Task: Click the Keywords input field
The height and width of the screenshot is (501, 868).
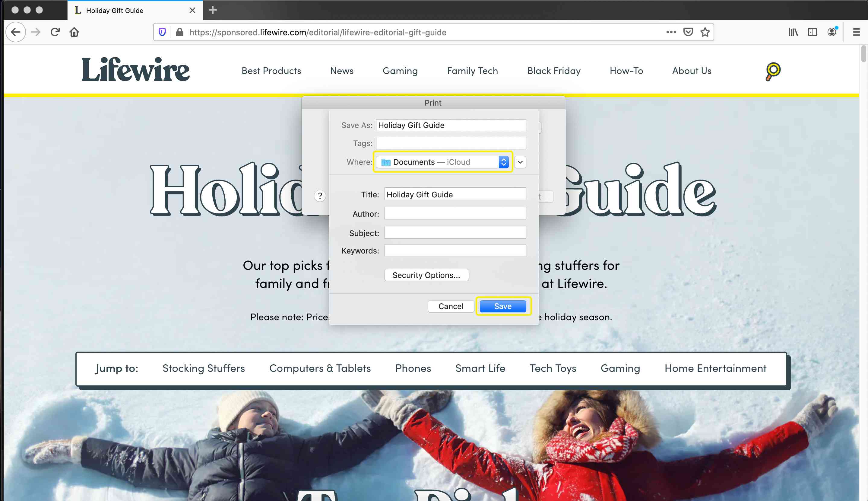Action: pyautogui.click(x=455, y=250)
